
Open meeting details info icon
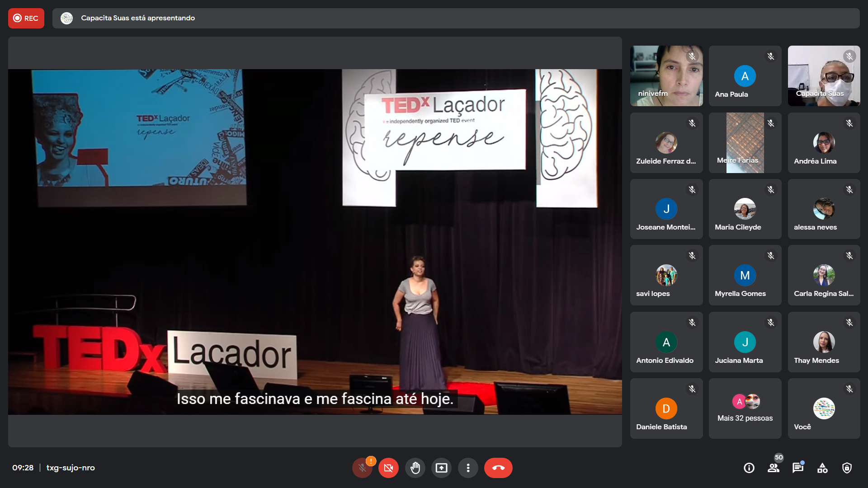[749, 468]
